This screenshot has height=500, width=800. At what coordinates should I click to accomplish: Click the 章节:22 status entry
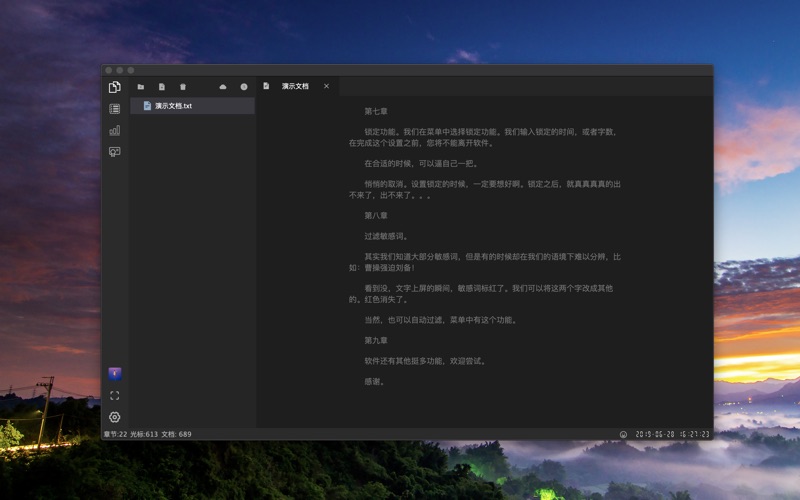(x=115, y=434)
